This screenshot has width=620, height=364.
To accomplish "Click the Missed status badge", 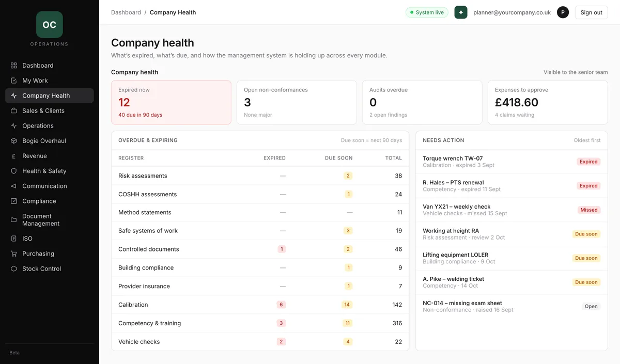I will [x=589, y=210].
